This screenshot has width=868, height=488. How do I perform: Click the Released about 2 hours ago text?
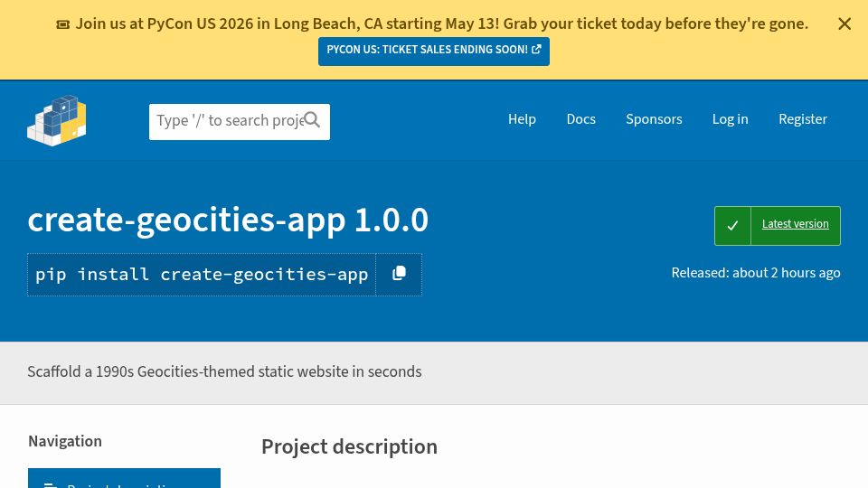click(756, 273)
